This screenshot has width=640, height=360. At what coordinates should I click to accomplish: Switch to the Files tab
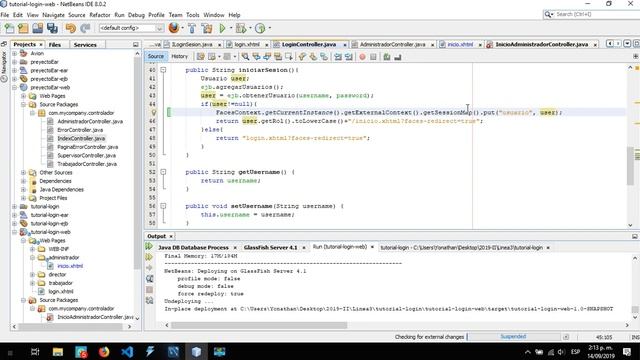[x=55, y=44]
